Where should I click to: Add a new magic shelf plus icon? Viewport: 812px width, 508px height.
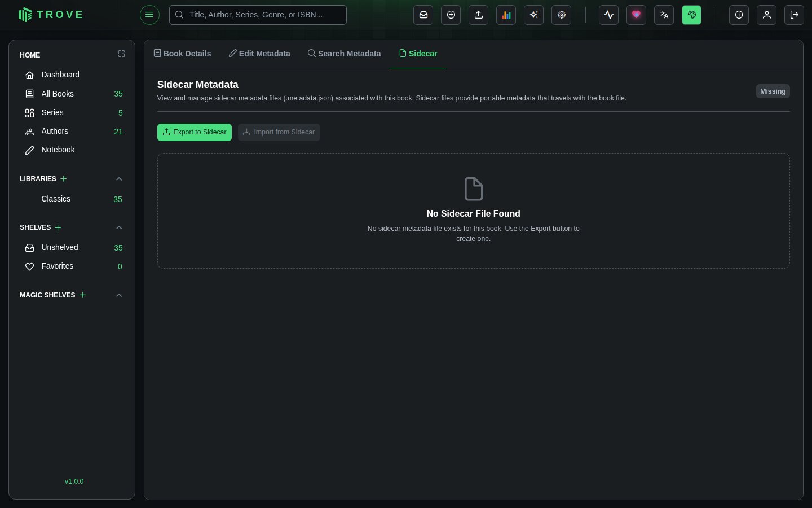83,295
